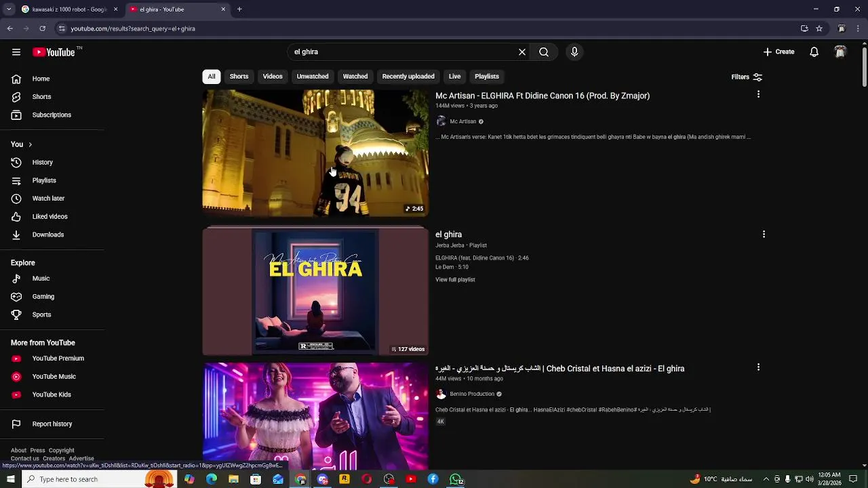Image resolution: width=868 pixels, height=488 pixels.
Task: Open the Mc Artisan ELGHIRA video title
Action: pos(542,96)
